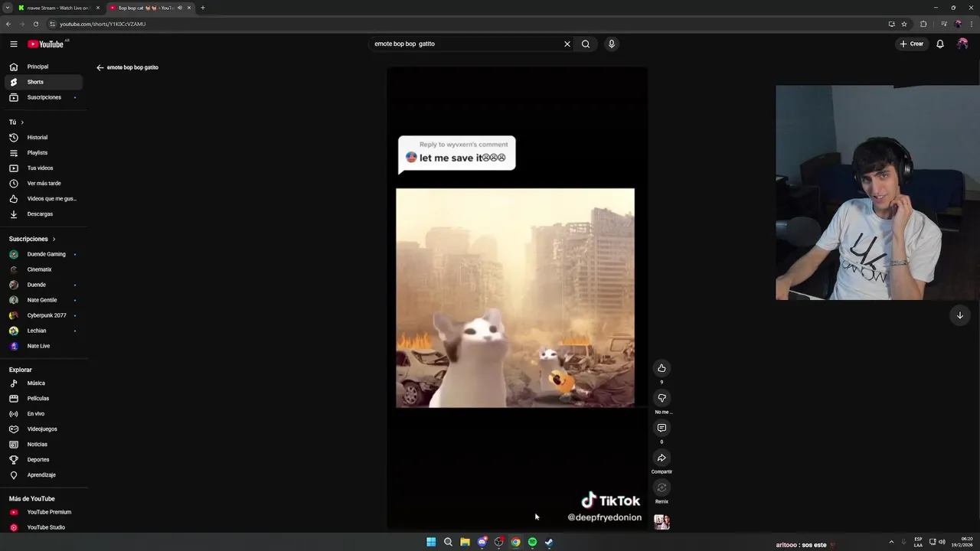Image resolution: width=980 pixels, height=551 pixels.
Task: Open YouTube Studio
Action: [44, 527]
